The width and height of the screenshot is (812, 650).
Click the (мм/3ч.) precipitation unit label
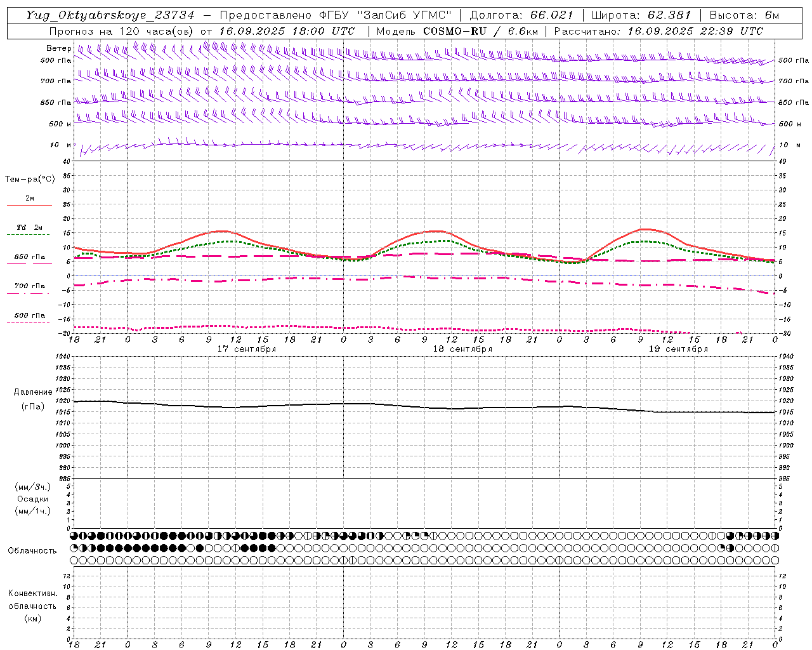point(33,487)
